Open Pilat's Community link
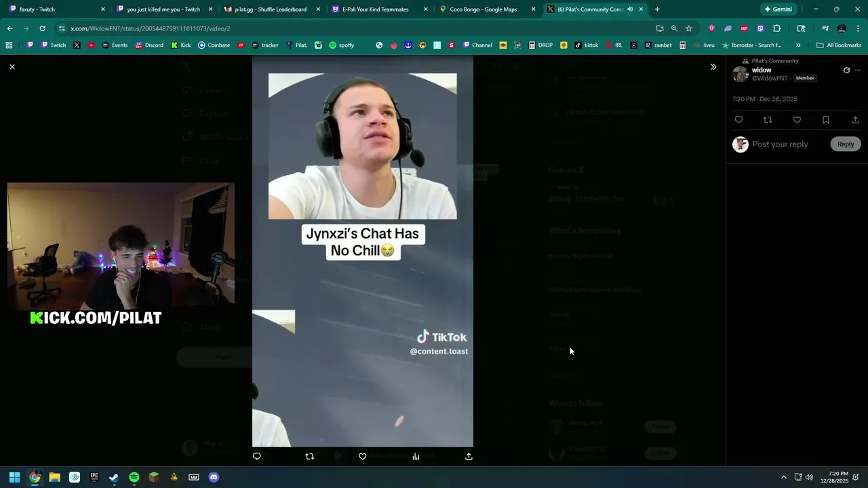The width and height of the screenshot is (868, 488). (x=775, y=61)
